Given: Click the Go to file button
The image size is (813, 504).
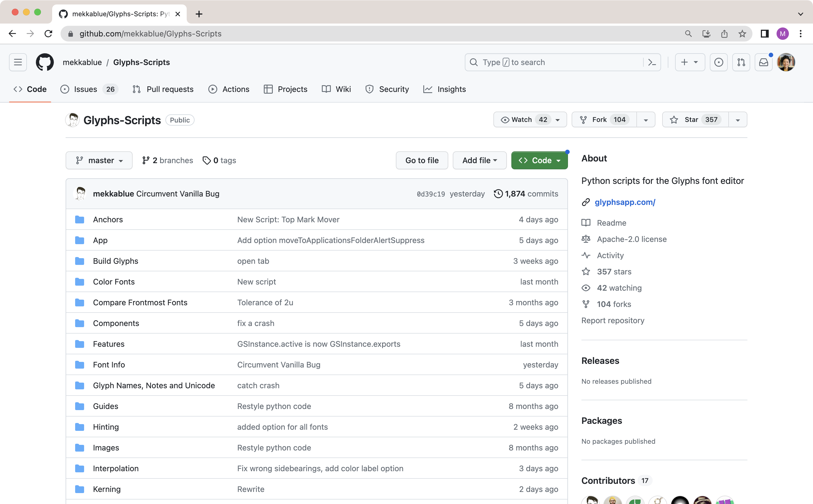Looking at the screenshot, I should tap(422, 160).
